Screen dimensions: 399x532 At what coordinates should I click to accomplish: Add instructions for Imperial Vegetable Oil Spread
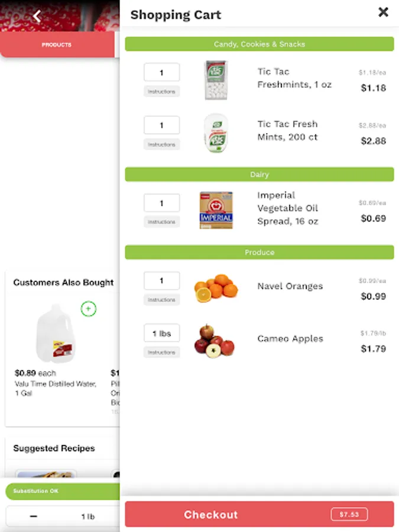coord(161,222)
